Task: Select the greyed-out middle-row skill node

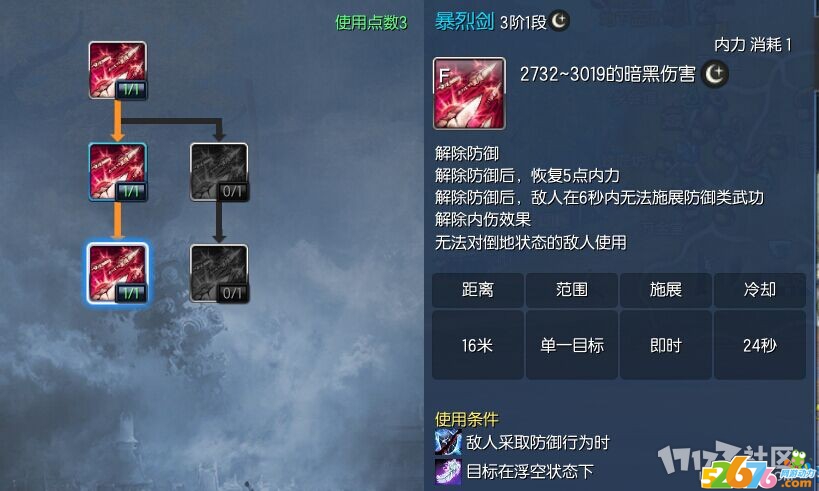Action: (x=219, y=172)
